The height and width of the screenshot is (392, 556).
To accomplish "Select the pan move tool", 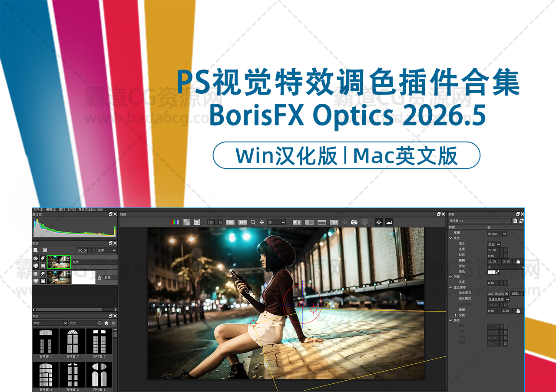I will (262, 222).
